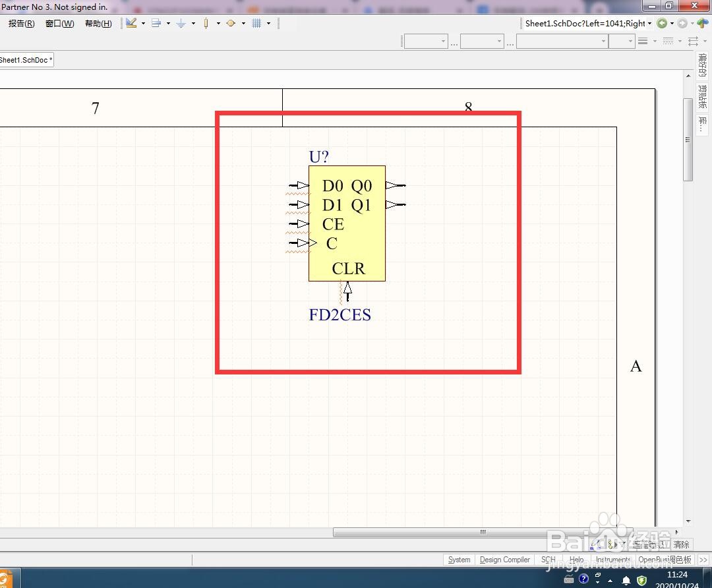
Task: Select the digital devices component icon
Action: click(x=206, y=23)
